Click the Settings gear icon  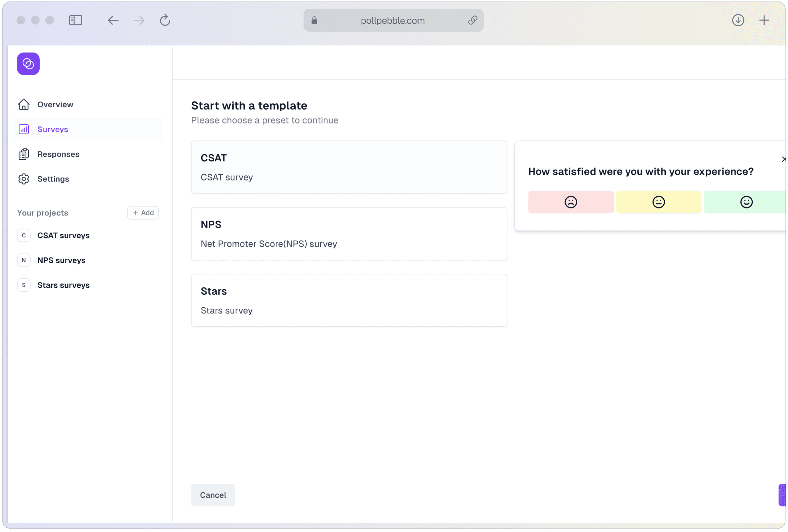coord(24,179)
